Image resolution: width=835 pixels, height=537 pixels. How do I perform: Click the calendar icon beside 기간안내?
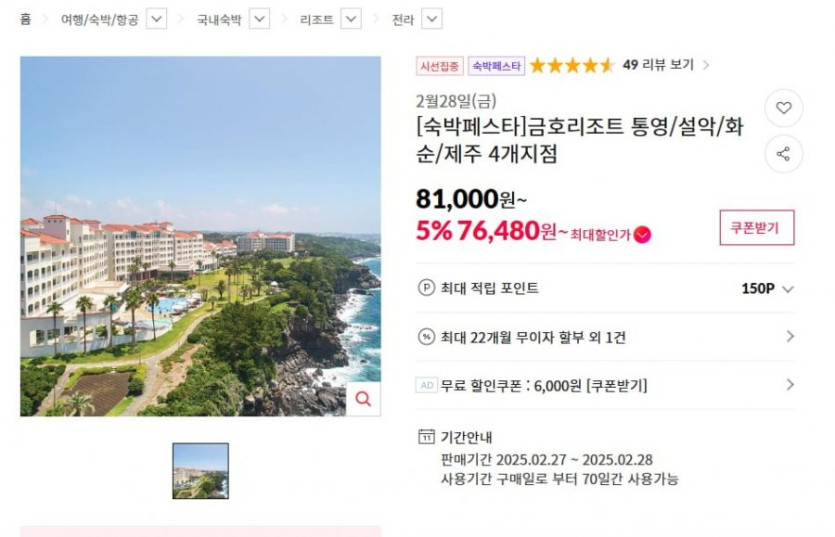[x=426, y=437]
